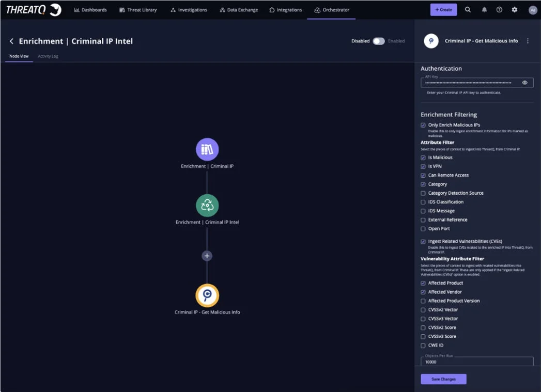Reveal the API key with eye icon
The height and width of the screenshot is (392, 541).
tap(524, 83)
